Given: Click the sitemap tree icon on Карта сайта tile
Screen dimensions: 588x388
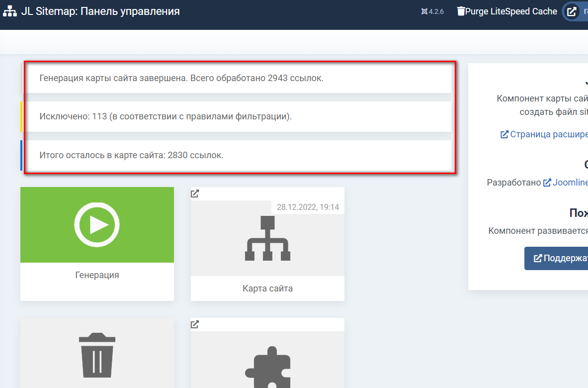Looking at the screenshot, I should tap(267, 238).
